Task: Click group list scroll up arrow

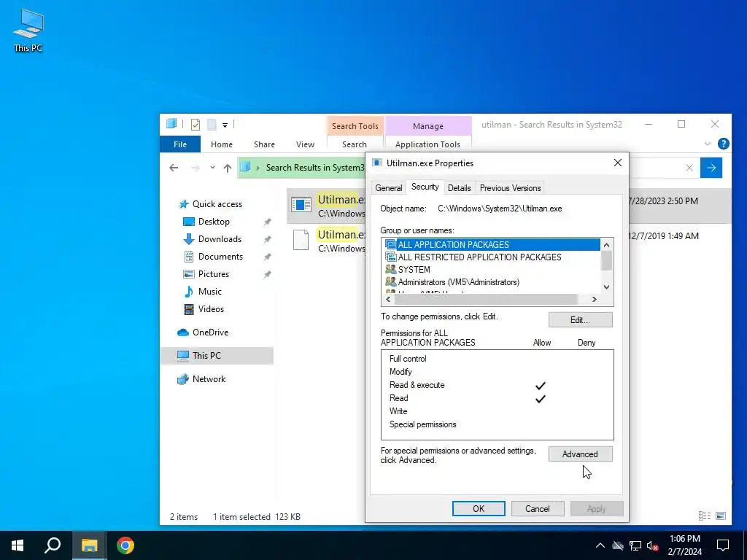Action: [606, 245]
